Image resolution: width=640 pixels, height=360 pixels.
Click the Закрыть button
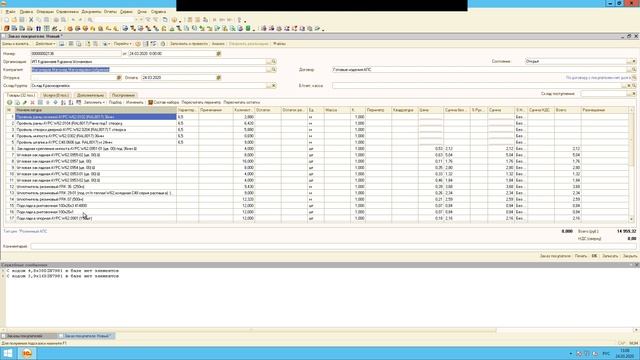pos(630,256)
